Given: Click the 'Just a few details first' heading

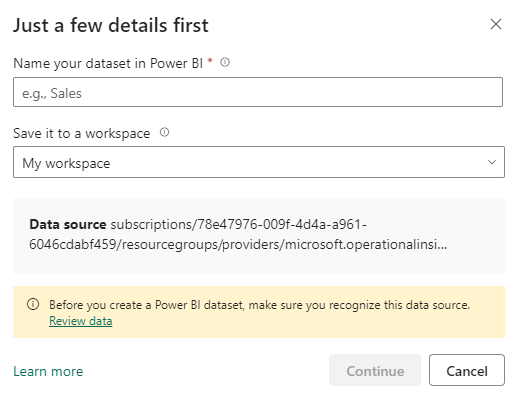Looking at the screenshot, I should (x=111, y=26).
